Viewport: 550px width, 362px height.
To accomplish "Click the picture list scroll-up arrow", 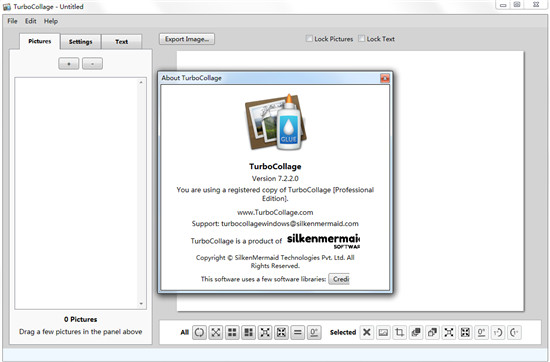I will point(141,82).
